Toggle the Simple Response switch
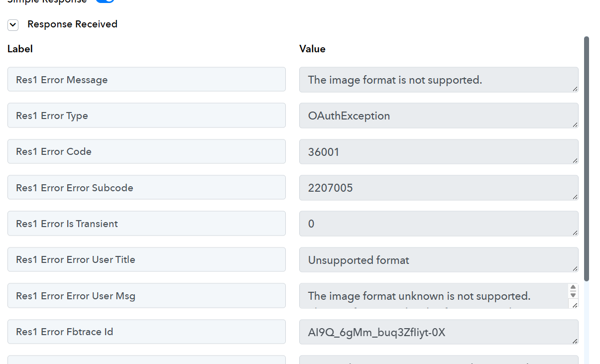 coord(105,1)
